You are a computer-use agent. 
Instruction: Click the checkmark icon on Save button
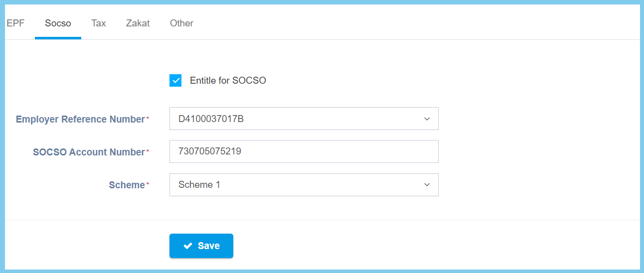pyautogui.click(x=188, y=246)
